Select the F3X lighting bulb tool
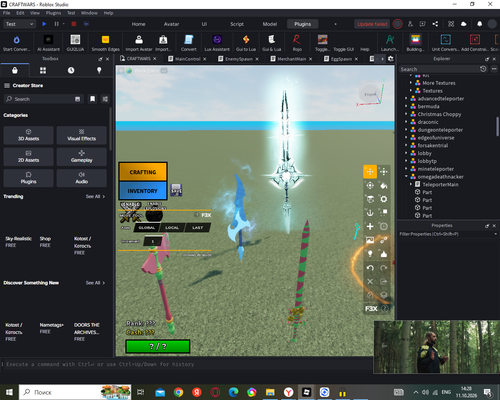The image size is (500, 400). click(370, 254)
